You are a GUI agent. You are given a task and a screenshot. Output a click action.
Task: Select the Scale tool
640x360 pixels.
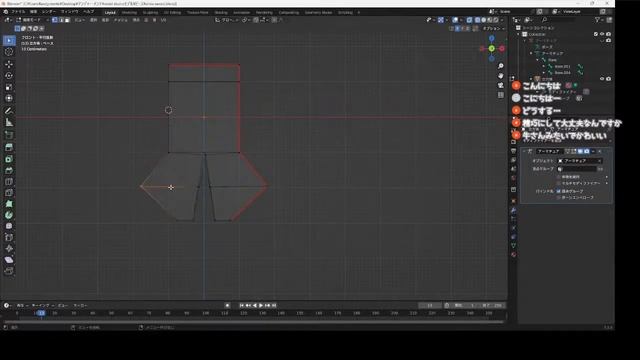(9, 87)
